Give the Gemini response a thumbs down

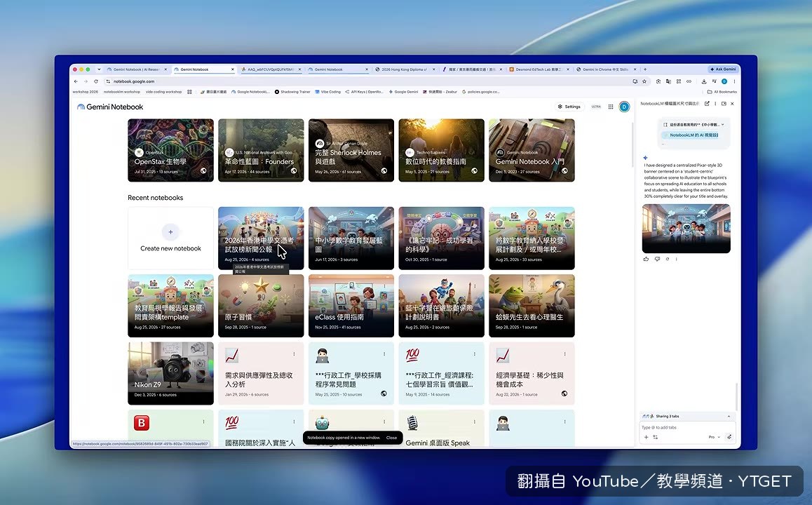click(657, 259)
